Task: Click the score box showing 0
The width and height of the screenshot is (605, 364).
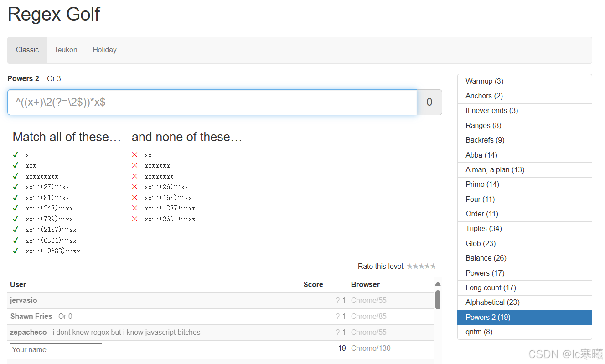Action: 429,102
